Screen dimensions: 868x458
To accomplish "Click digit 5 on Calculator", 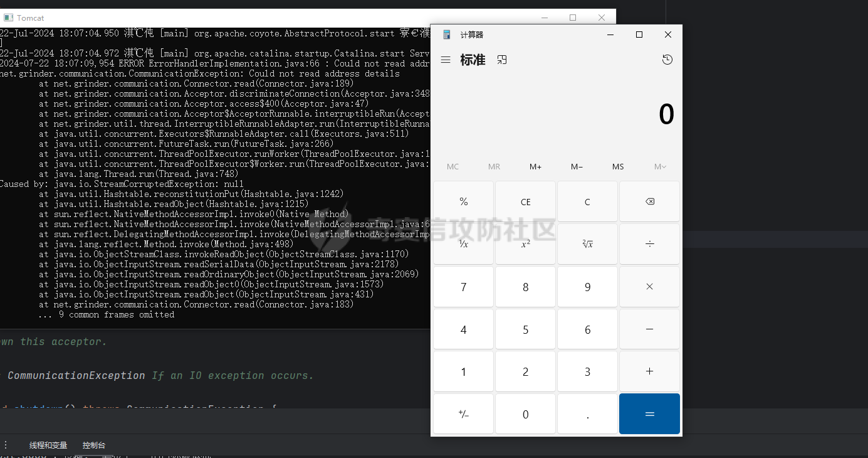I will (x=525, y=329).
